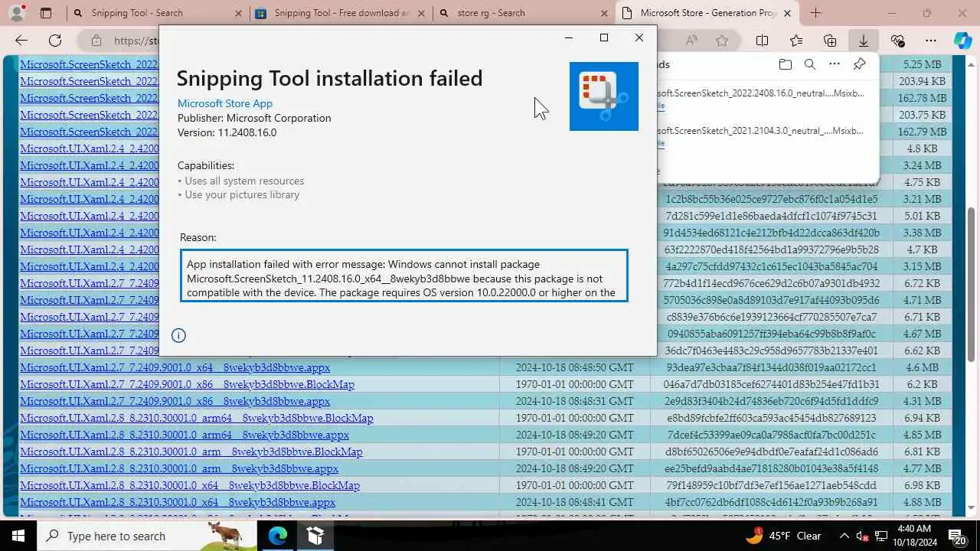980x551 pixels.
Task: Open split screen view icon
Action: tap(762, 41)
